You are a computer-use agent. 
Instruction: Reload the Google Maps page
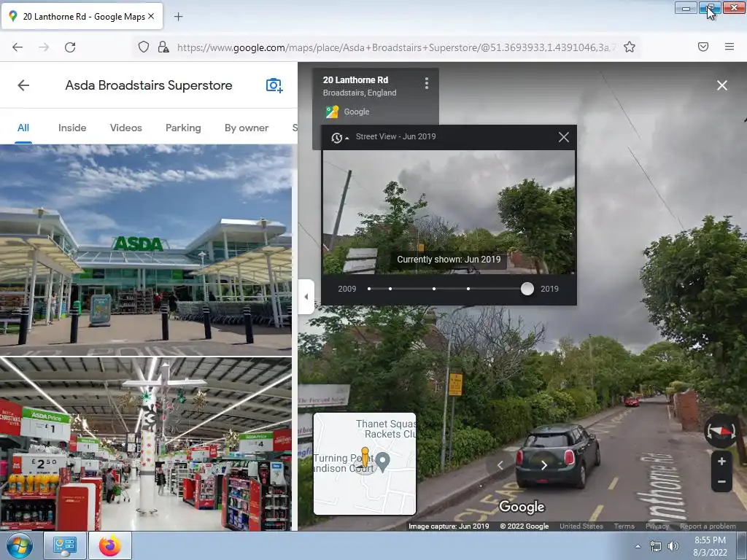(70, 47)
